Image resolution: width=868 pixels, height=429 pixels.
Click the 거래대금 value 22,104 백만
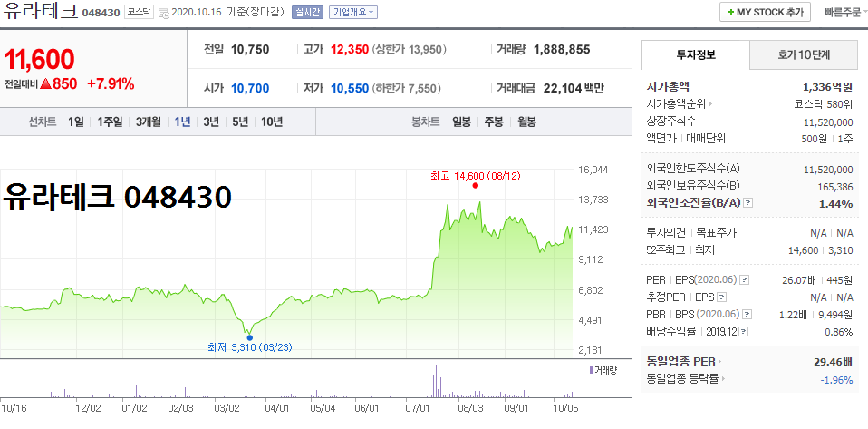[573, 88]
